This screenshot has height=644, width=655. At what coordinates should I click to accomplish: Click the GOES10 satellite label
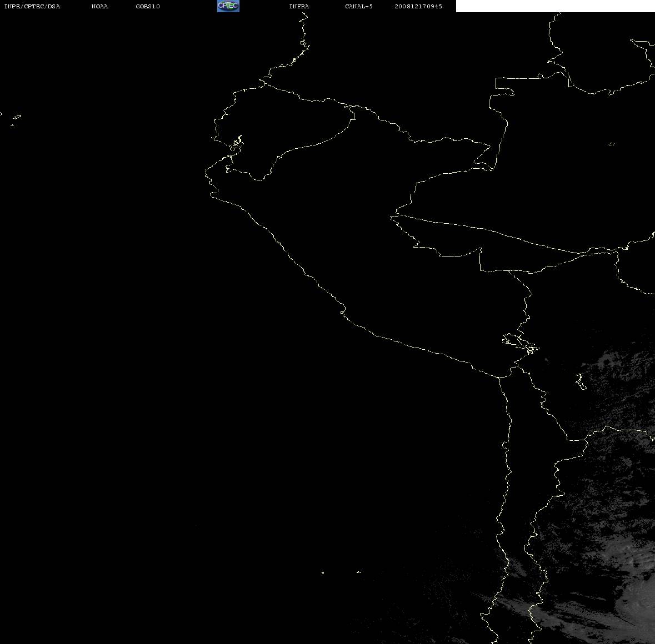click(148, 6)
